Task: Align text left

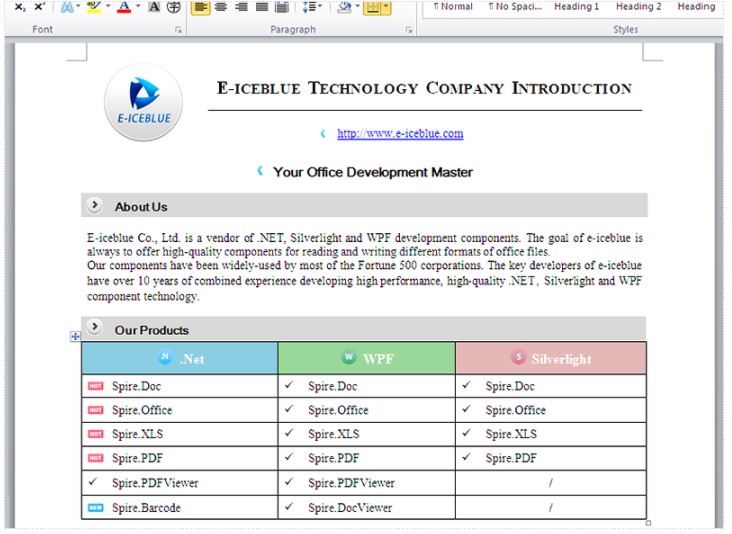Action: coord(201,7)
